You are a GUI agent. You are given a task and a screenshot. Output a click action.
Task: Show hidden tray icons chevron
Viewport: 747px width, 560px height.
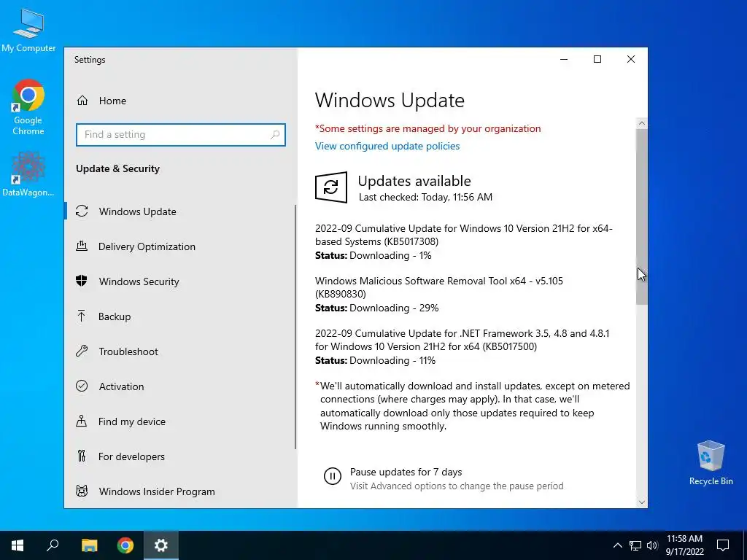click(617, 545)
